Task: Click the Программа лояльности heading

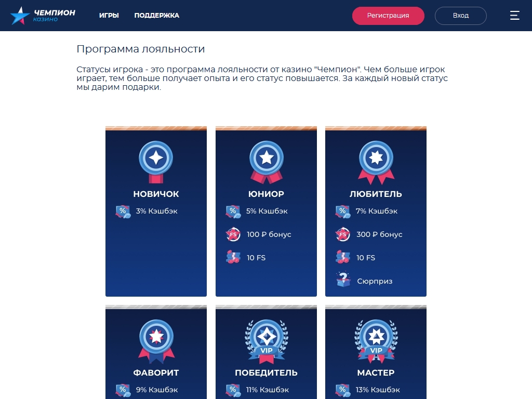Action: click(141, 49)
